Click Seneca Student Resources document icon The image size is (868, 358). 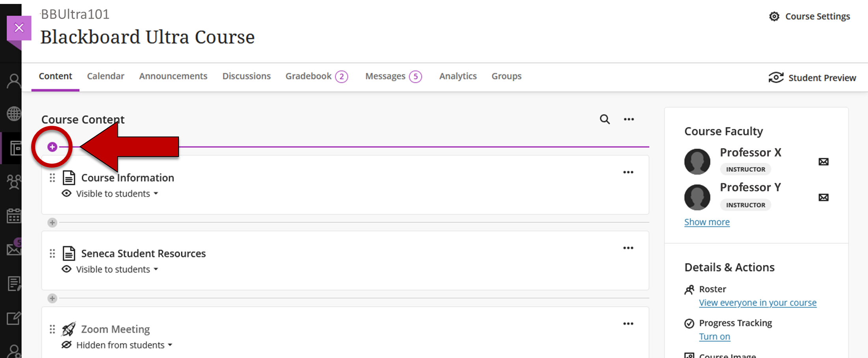pyautogui.click(x=69, y=254)
